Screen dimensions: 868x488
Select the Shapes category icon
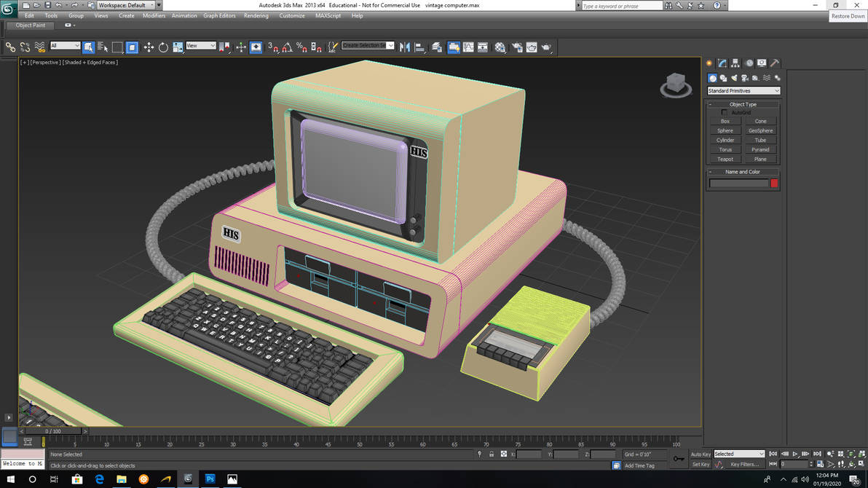(x=723, y=78)
